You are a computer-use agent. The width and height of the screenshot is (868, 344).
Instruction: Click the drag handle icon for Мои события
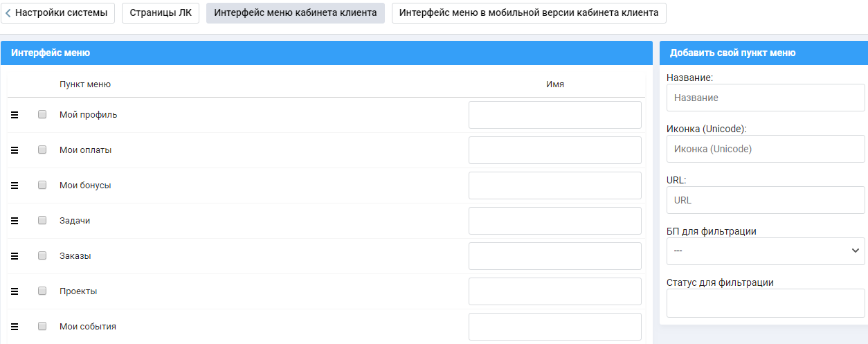click(15, 327)
